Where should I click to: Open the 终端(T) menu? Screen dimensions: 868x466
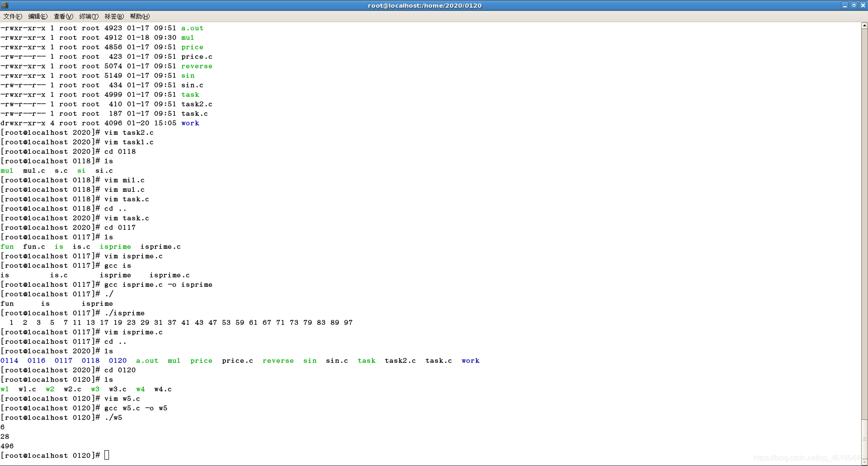89,16
